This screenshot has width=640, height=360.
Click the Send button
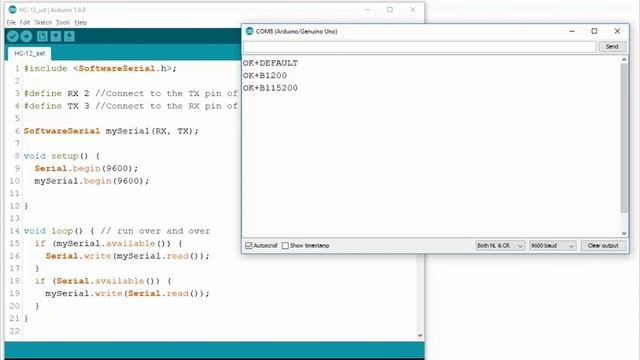[612, 47]
